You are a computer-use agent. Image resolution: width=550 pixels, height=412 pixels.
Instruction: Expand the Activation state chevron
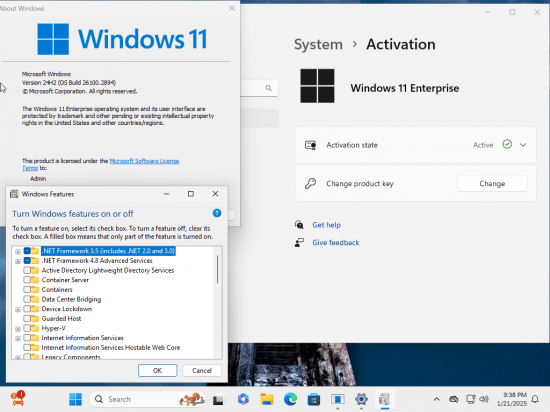pyautogui.click(x=523, y=145)
